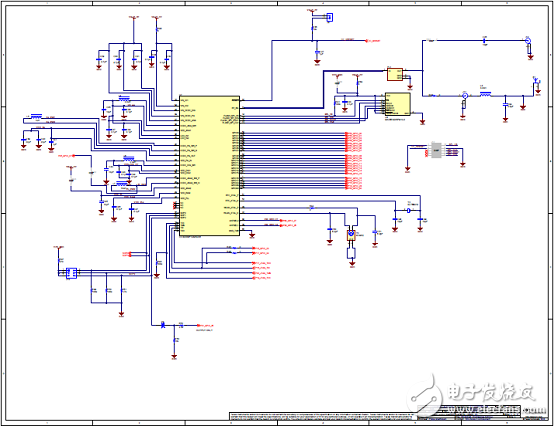Viewport: 554px width, 426px height.
Task: Select the antenna symbol at far right
Action: [537, 81]
